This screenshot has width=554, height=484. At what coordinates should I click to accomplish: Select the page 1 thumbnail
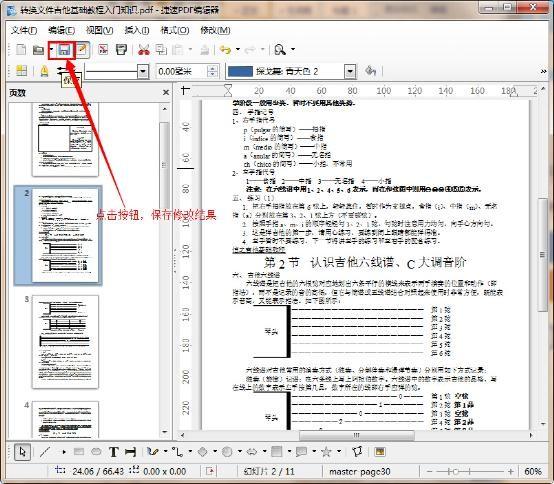coord(65,140)
